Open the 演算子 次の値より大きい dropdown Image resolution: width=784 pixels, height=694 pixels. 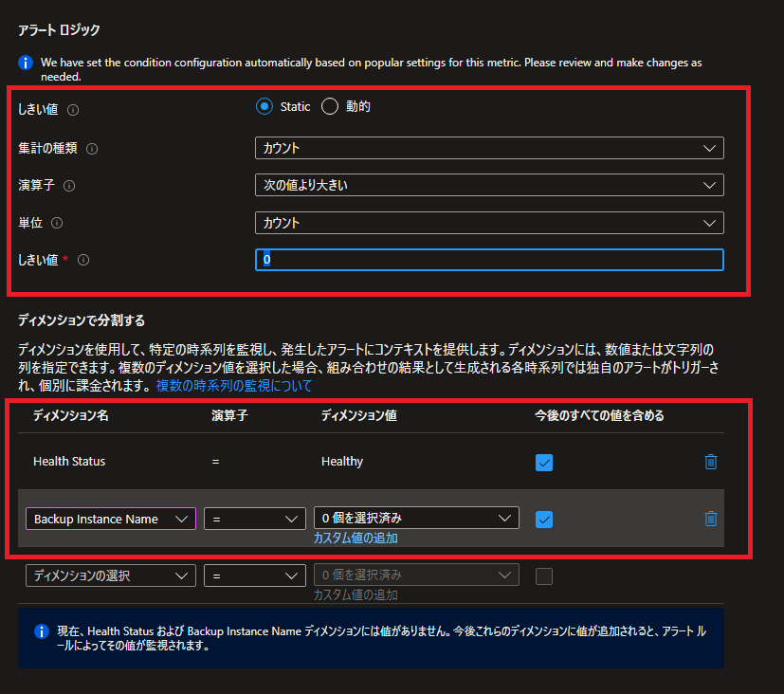489,185
